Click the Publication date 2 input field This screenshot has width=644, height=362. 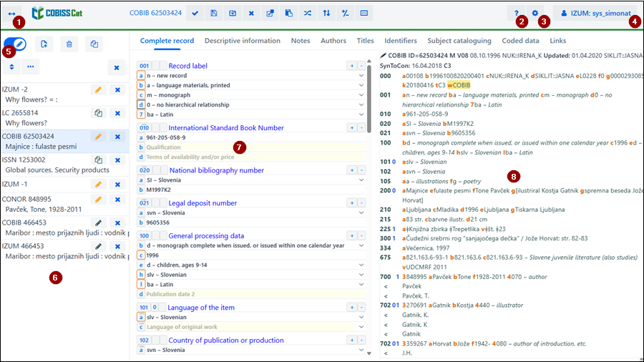pos(255,294)
